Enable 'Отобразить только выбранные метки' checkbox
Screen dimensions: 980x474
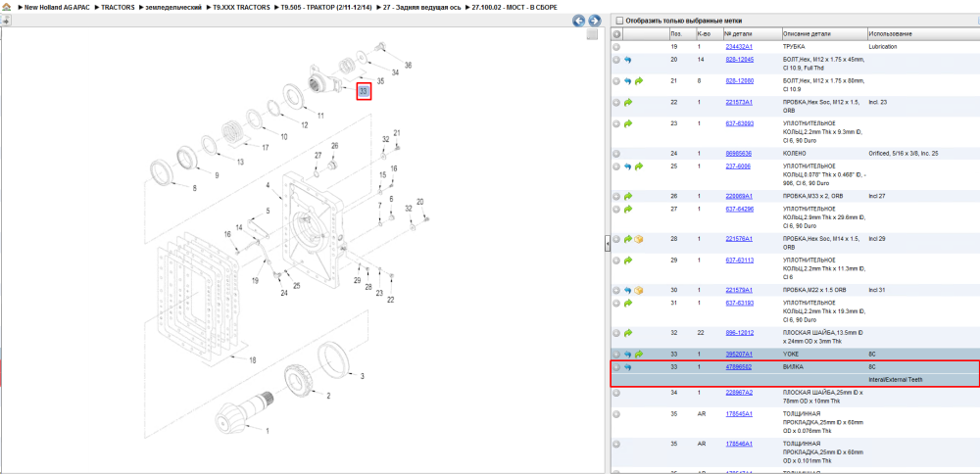[x=619, y=21]
